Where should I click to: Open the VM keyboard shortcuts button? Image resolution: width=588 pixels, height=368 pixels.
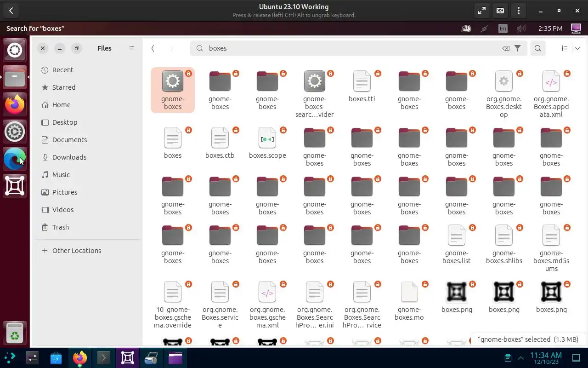(500, 11)
